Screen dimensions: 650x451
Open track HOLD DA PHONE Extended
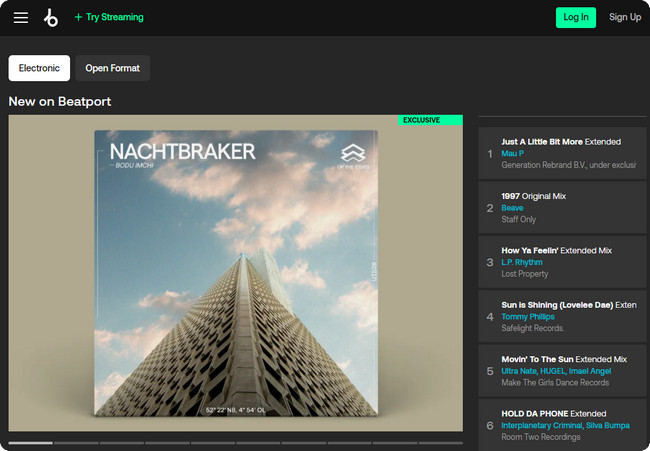(x=553, y=414)
